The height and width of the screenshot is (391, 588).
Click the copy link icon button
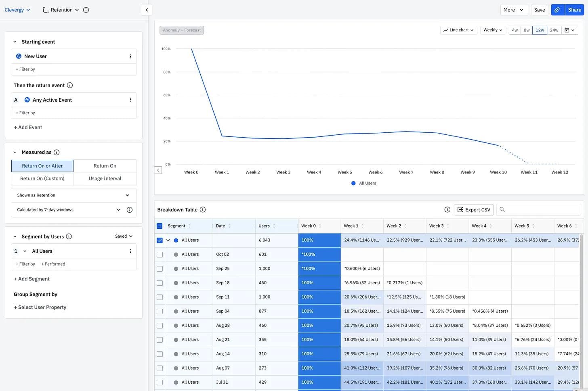(557, 10)
